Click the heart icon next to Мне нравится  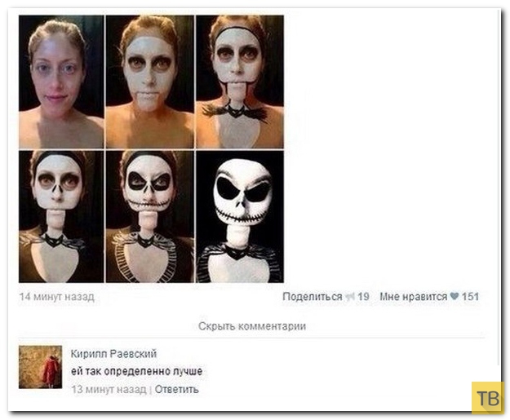pos(455,296)
